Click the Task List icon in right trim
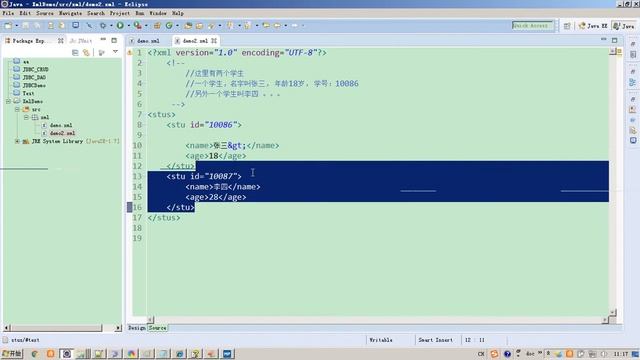640x360 pixels. click(633, 54)
